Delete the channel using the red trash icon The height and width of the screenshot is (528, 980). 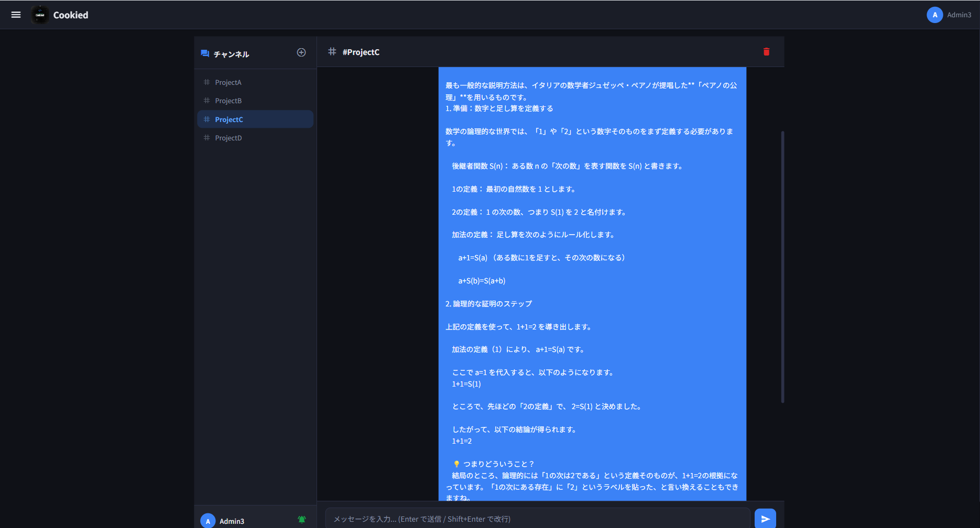[x=766, y=52]
